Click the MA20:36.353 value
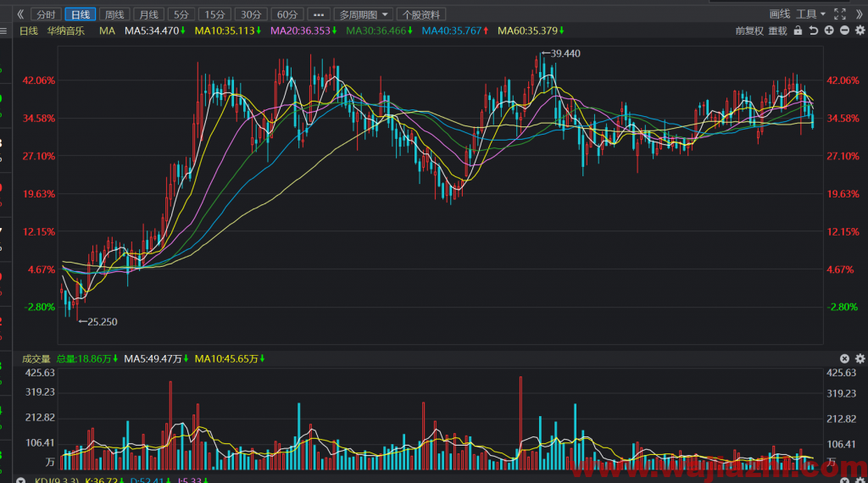868x483 pixels. point(303,31)
